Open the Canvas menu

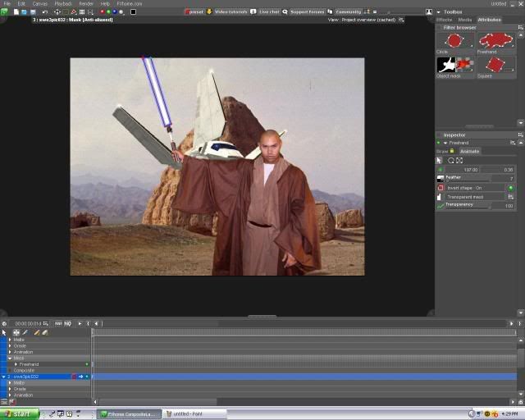tap(40, 3)
